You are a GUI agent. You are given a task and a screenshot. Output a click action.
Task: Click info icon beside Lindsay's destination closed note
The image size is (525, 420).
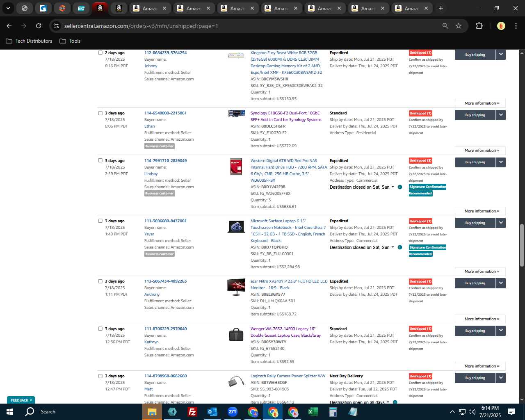[x=400, y=187]
